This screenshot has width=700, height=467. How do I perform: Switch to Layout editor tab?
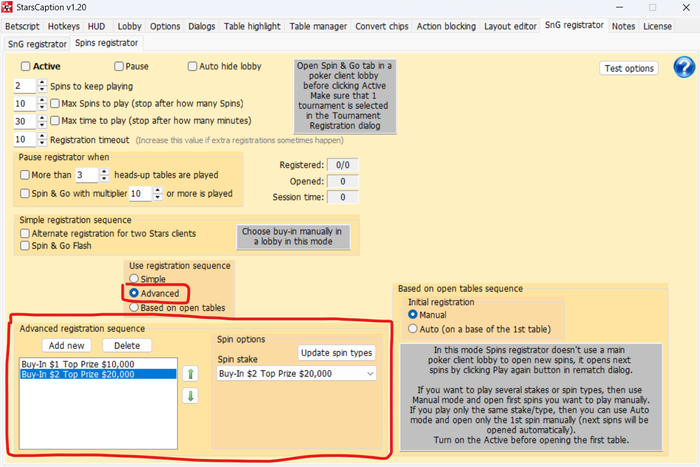[x=510, y=26]
